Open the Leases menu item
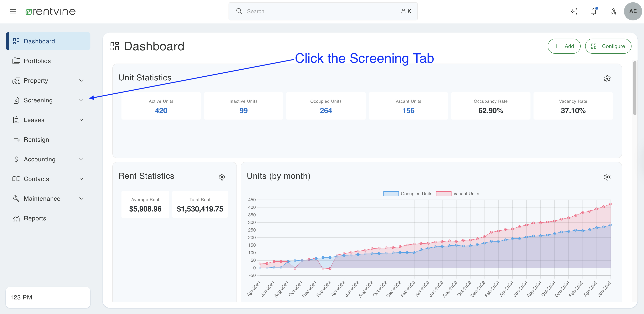Screen dimensions: 644x314 (48, 120)
